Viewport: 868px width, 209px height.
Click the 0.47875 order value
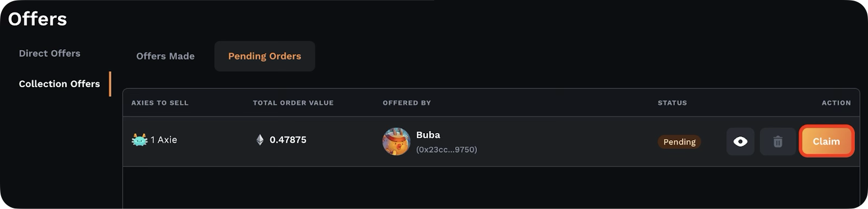point(288,140)
